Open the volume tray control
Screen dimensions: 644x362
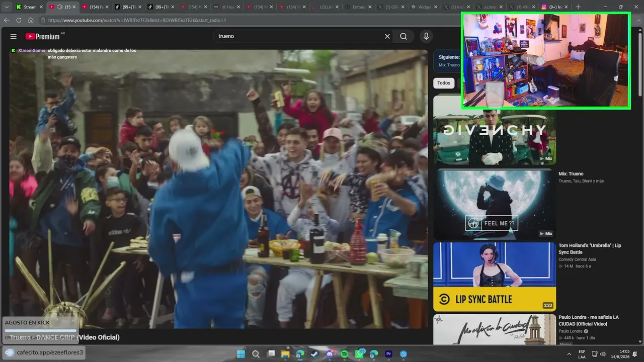tap(603, 354)
